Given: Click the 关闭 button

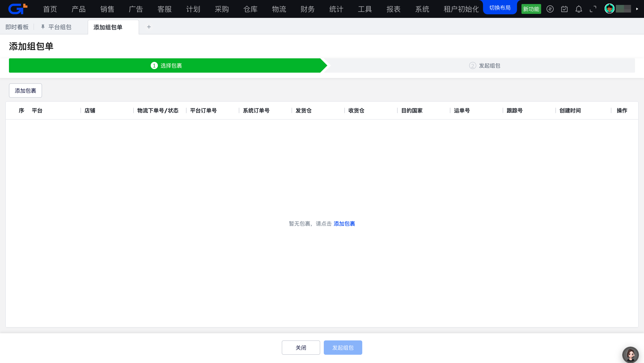Looking at the screenshot, I should click(301, 347).
